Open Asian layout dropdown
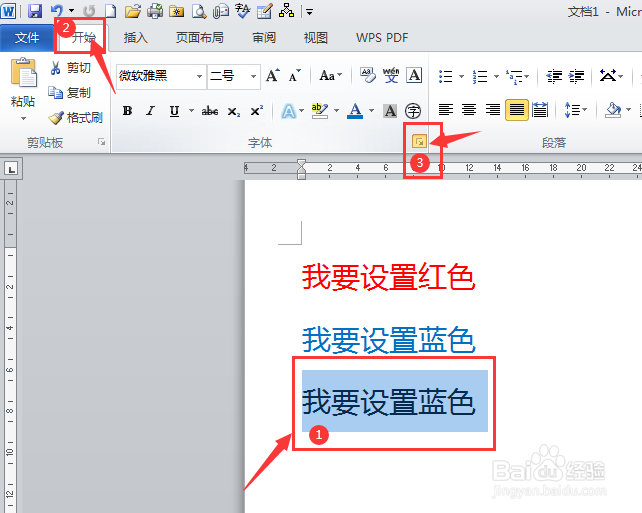The image size is (642, 513). [621, 76]
